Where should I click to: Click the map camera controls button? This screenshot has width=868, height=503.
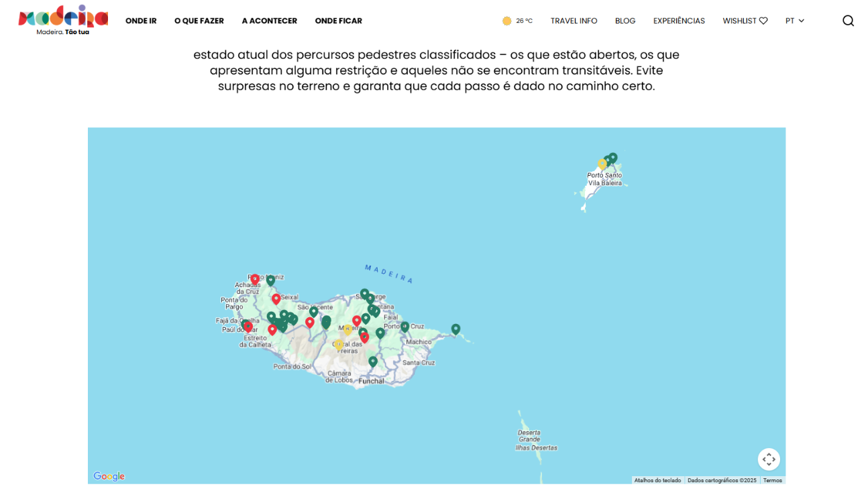pos(769,459)
